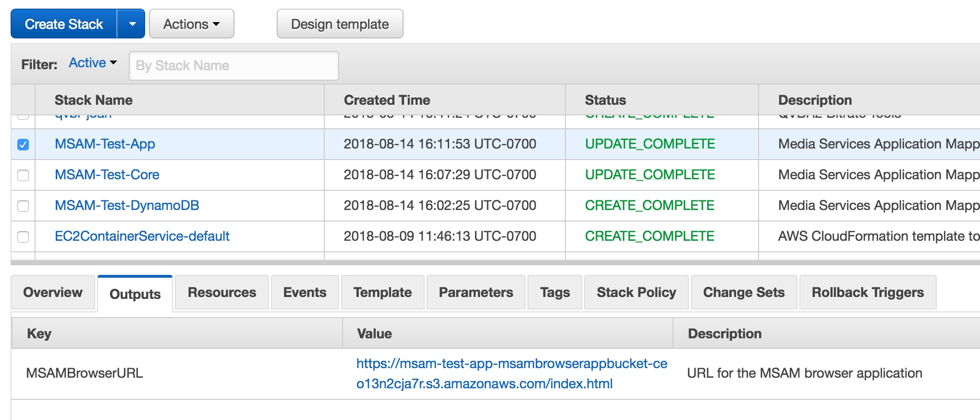The image size is (980, 420).
Task: Check the EC2ContainerService-default checkbox
Action: pos(23,236)
